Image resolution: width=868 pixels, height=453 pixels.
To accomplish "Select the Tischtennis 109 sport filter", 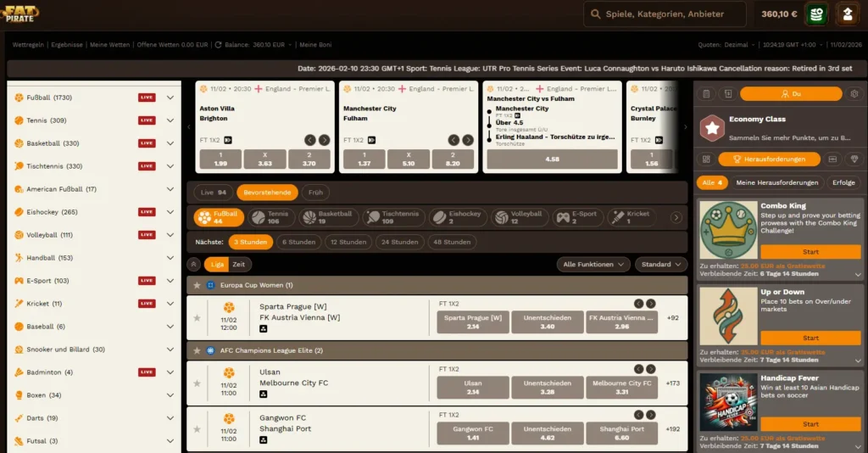I will click(x=393, y=218).
